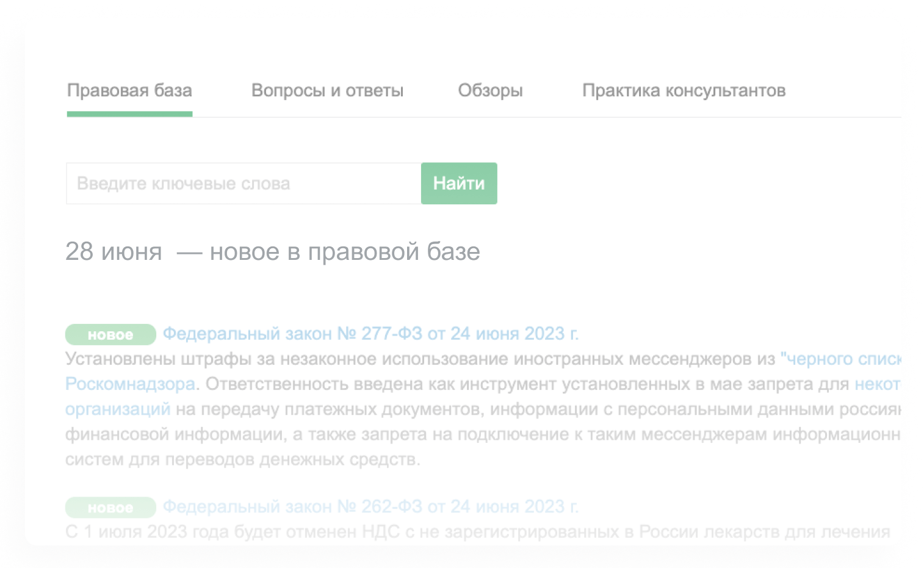
Task: Follow the Роскомнадзора link
Action: tap(130, 384)
